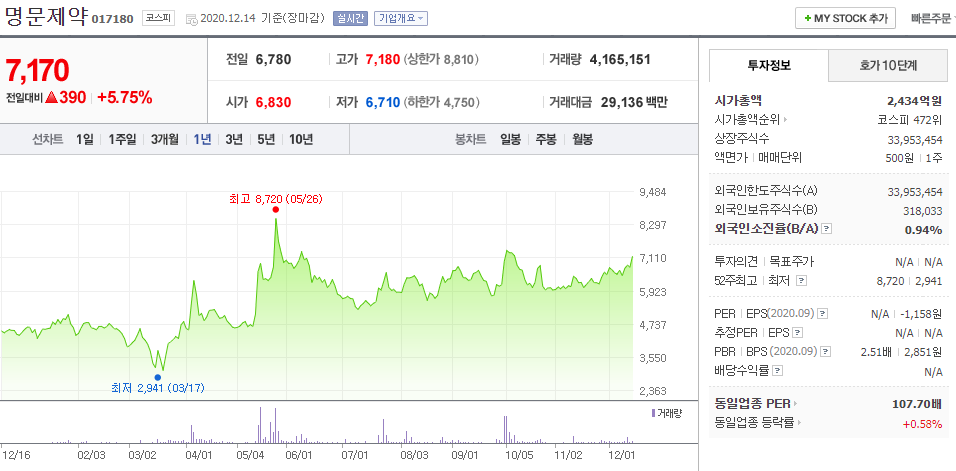The image size is (956, 471).
Task: Click the 코스피 market label
Action: (x=159, y=18)
